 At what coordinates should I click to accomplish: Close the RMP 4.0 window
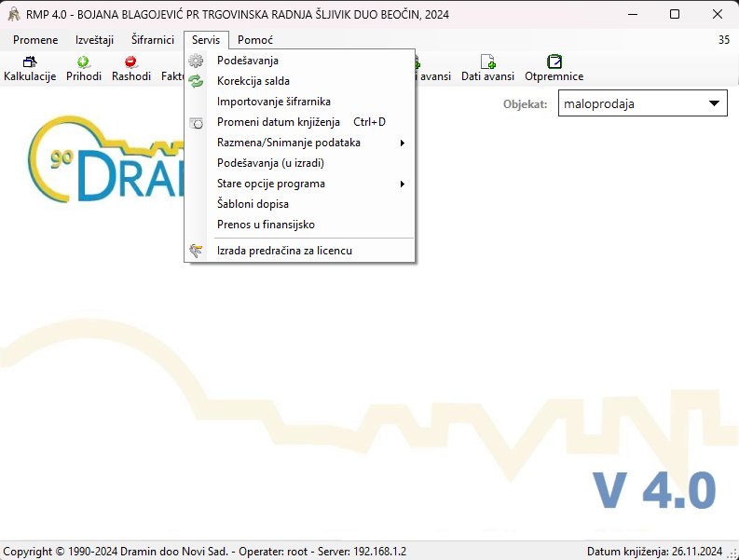718,14
